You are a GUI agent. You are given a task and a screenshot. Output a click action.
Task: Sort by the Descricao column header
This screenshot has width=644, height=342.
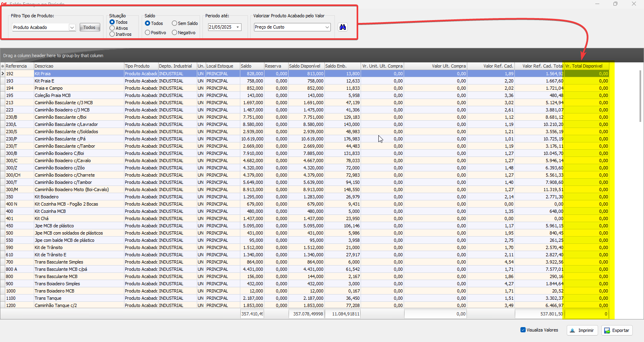(78, 66)
